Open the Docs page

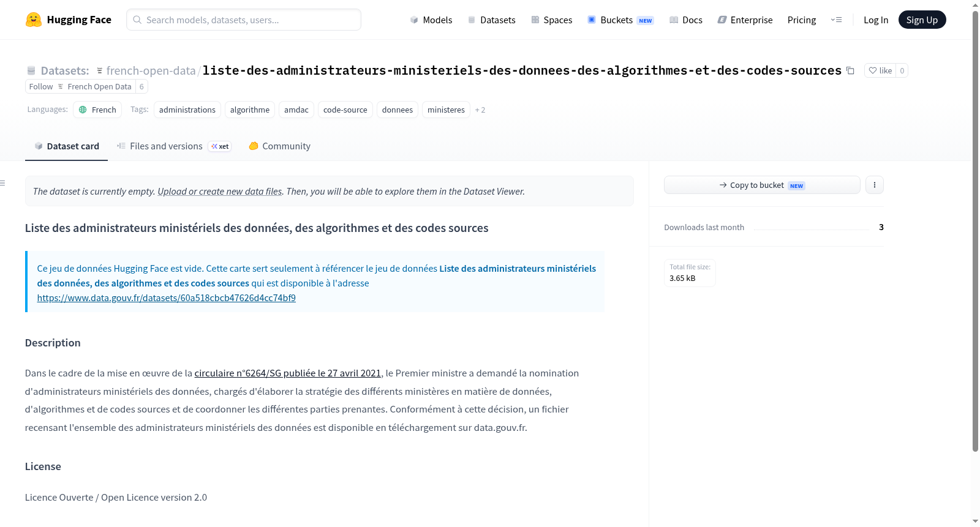(x=686, y=20)
